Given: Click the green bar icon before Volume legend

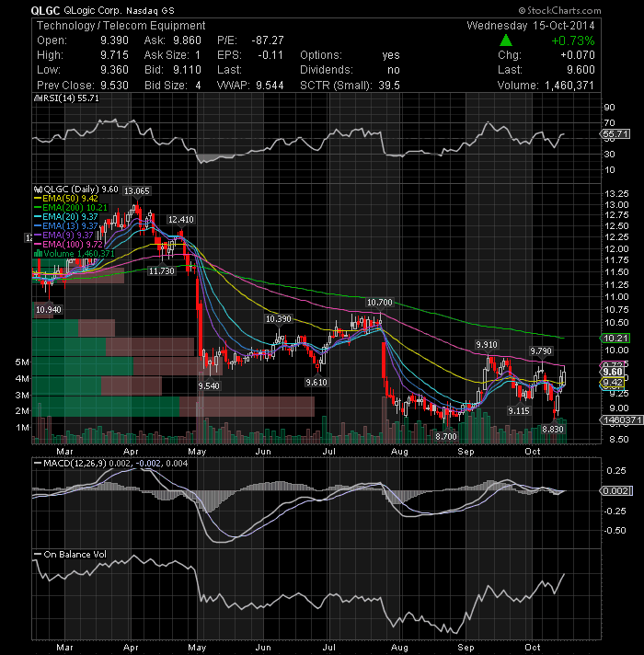Looking at the screenshot, I should [38, 254].
